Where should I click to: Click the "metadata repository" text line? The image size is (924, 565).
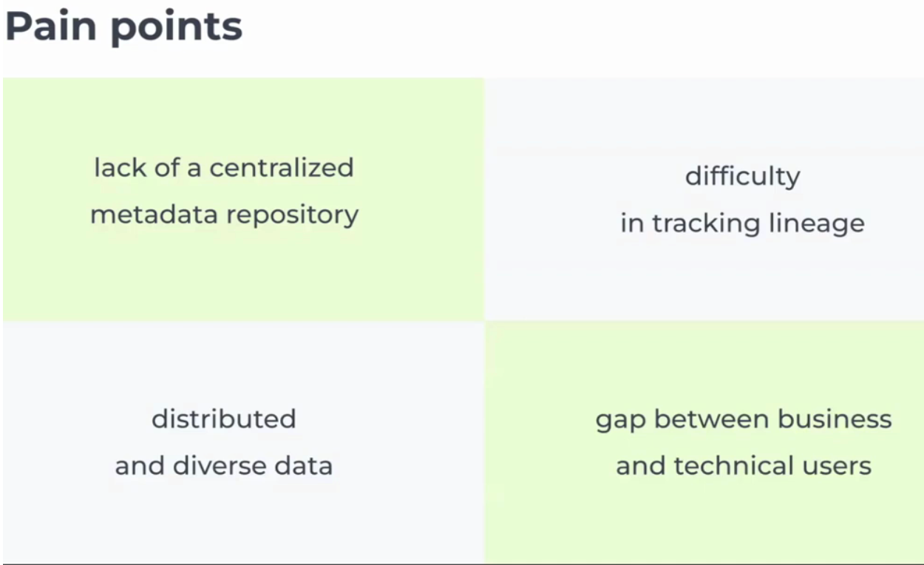tap(224, 215)
